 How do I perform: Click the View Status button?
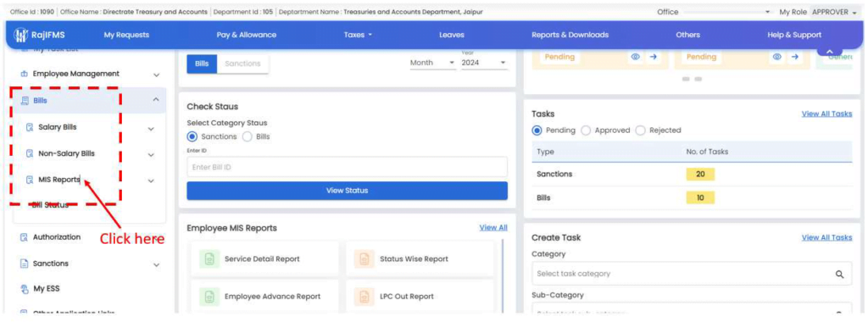pyautogui.click(x=347, y=191)
